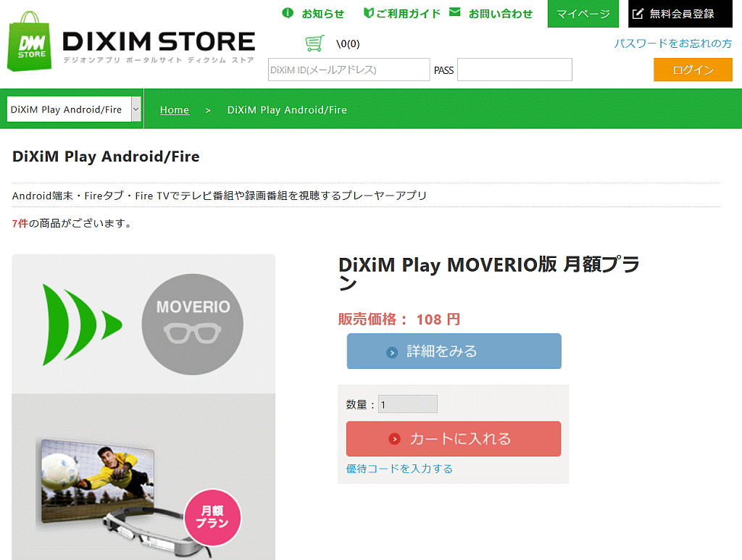Image resolution: width=742 pixels, height=560 pixels.
Task: Click the DiXiM Store shopping bag logo
Action: point(29,41)
